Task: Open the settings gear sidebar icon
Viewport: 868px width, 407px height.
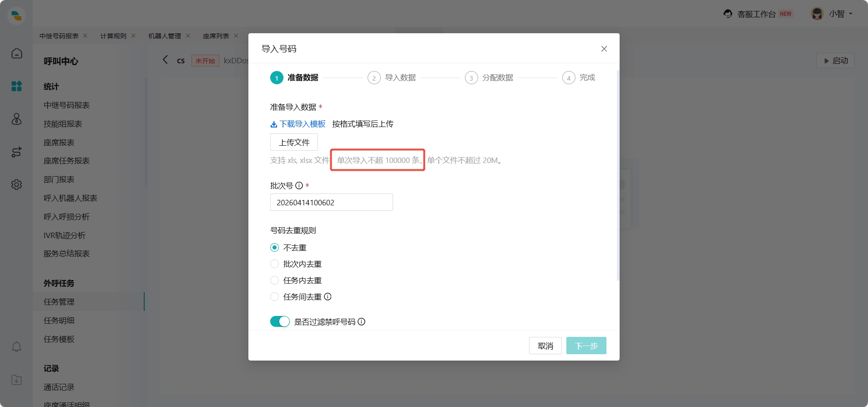Action: 17,184
